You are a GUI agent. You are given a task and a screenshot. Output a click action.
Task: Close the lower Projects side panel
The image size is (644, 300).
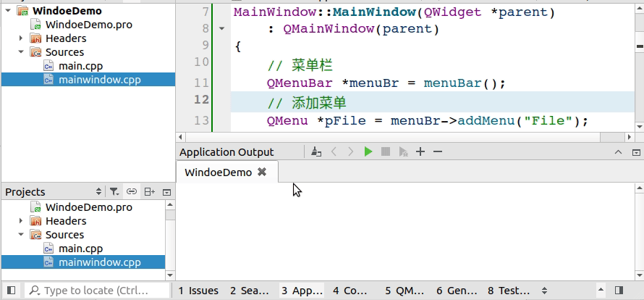pyautogui.click(x=166, y=192)
